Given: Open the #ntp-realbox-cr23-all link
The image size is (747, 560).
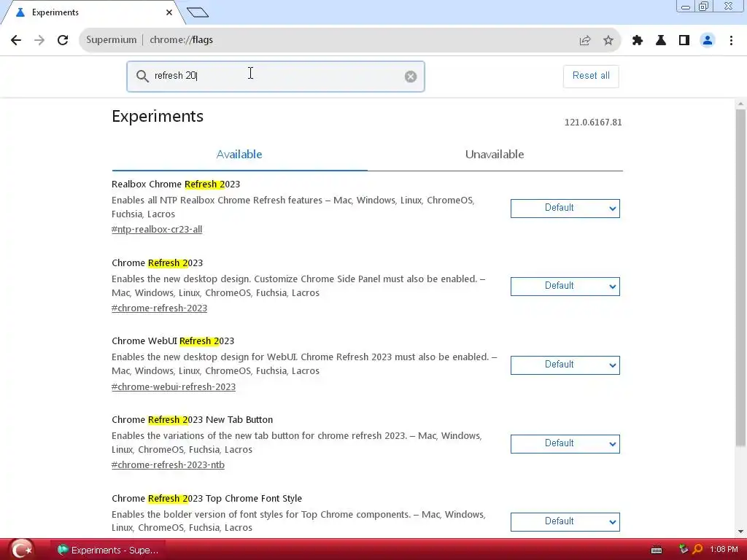Looking at the screenshot, I should pos(157,230).
